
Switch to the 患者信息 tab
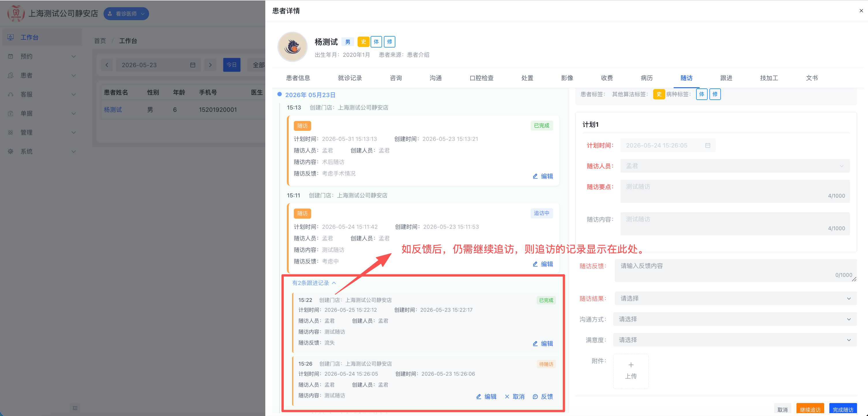(x=298, y=78)
